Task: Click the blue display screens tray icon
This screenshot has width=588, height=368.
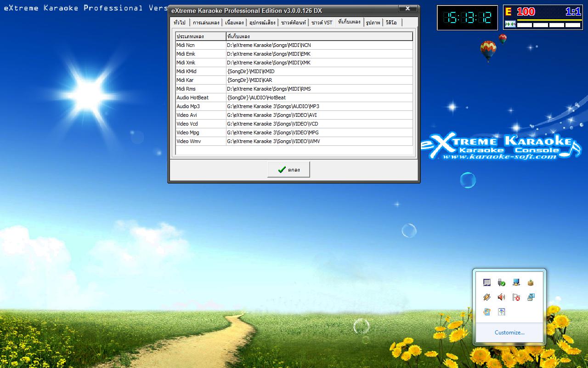Action: [x=531, y=297]
